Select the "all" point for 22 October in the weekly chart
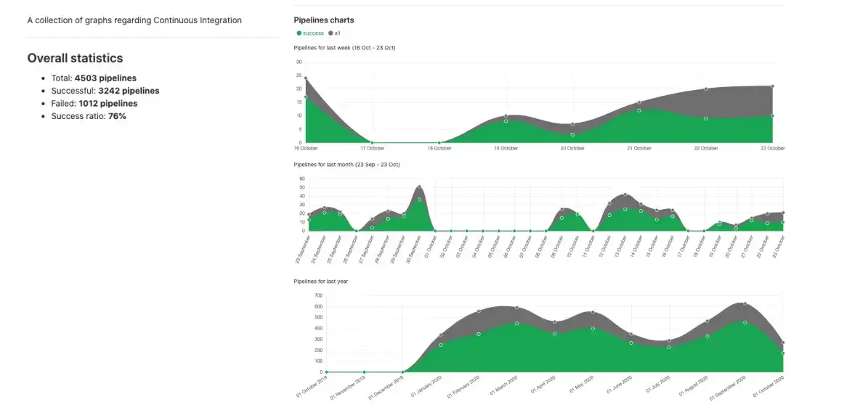The width and height of the screenshot is (868, 418). tap(706, 89)
